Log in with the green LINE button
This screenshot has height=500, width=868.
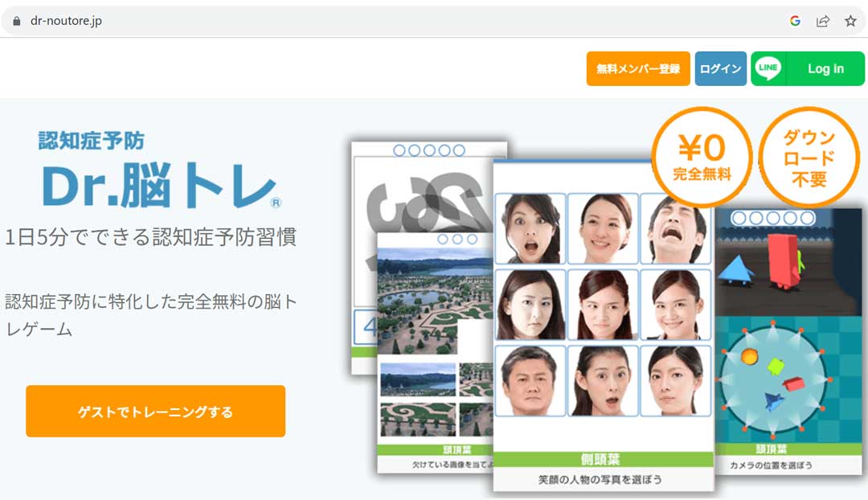tap(808, 68)
